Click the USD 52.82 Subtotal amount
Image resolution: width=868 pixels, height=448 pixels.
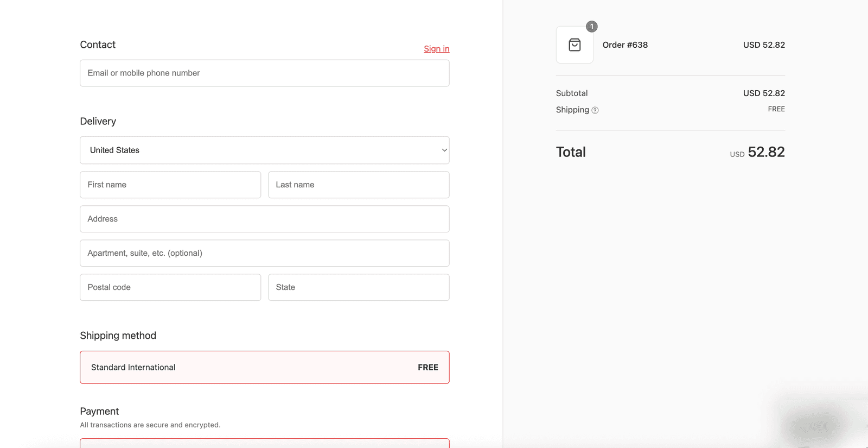coord(764,93)
